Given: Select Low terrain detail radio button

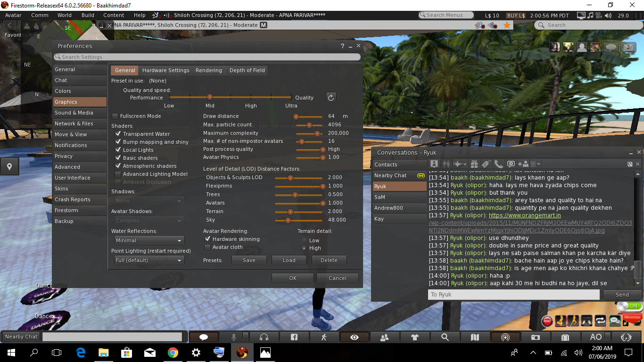Looking at the screenshot, I should tap(304, 240).
